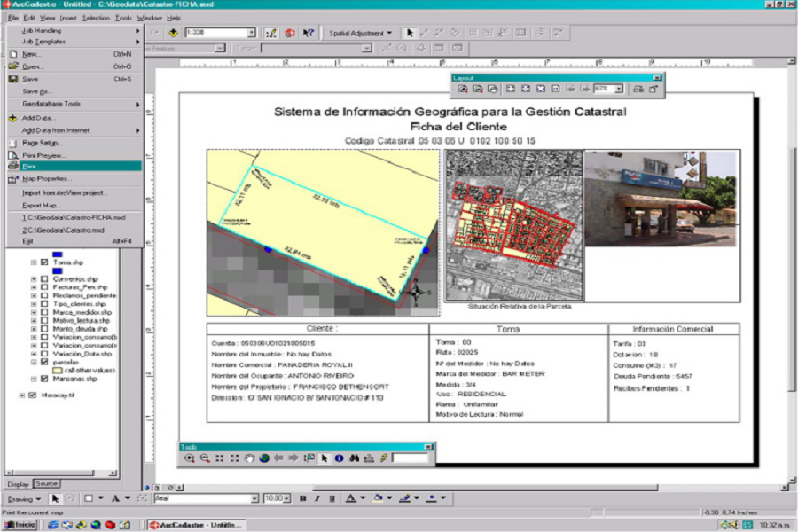Open the Arial font name dropdown

pos(254,498)
